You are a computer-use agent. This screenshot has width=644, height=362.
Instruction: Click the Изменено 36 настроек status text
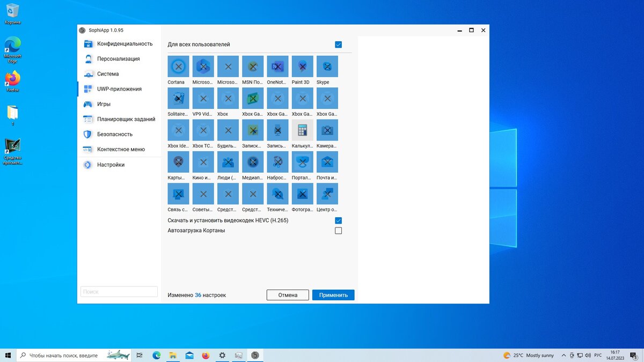pos(197,295)
